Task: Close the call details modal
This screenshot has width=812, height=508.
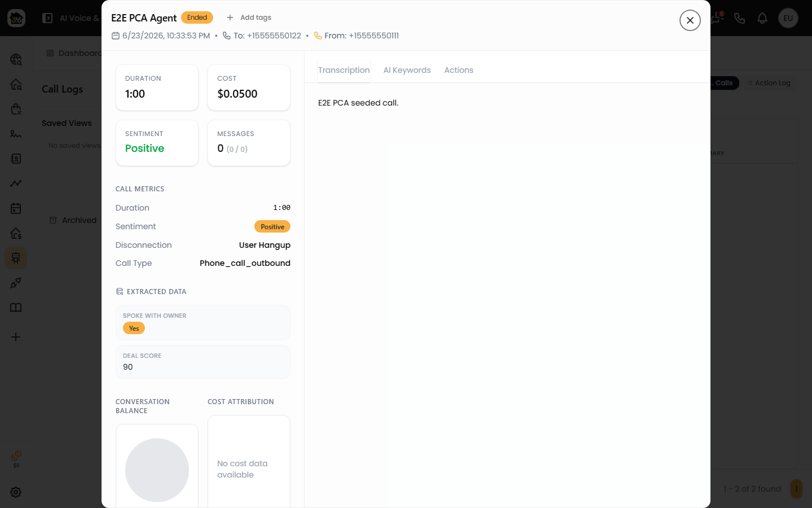Action: click(690, 20)
